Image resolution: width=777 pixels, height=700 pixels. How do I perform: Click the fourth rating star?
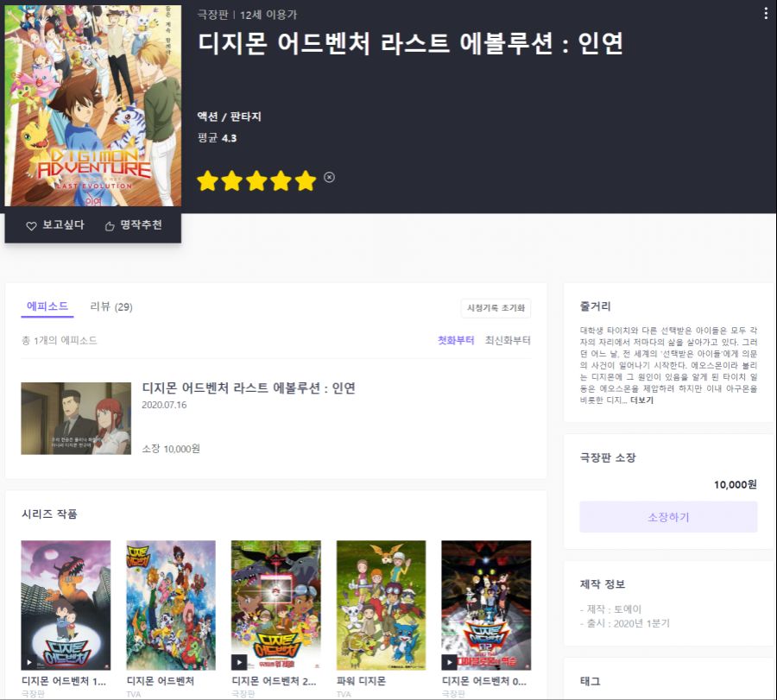point(281,180)
